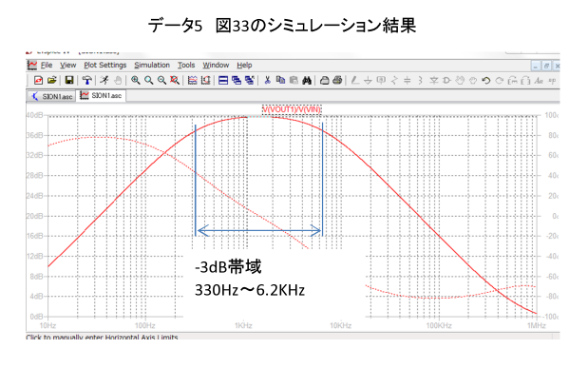Click the Cut scissors icon
This screenshot has width=588, height=368.
pyautogui.click(x=267, y=81)
